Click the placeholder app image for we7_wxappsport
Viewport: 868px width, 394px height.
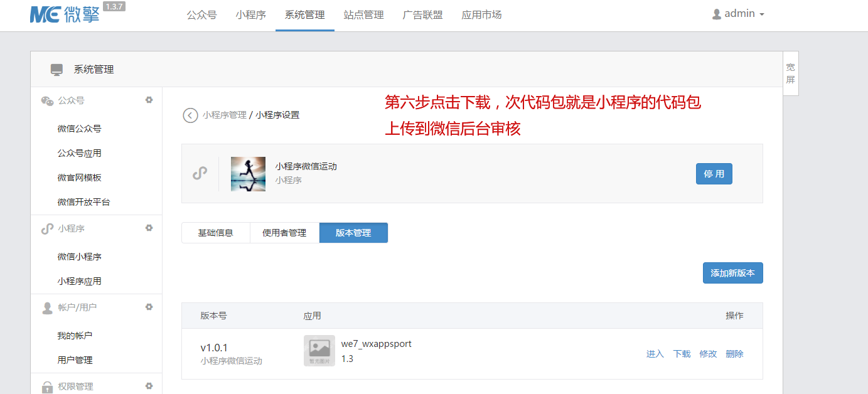319,351
